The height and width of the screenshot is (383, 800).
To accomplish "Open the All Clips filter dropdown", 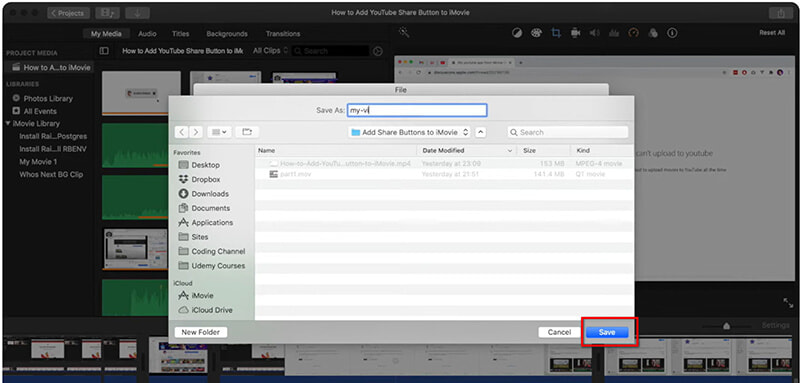I will pos(270,50).
